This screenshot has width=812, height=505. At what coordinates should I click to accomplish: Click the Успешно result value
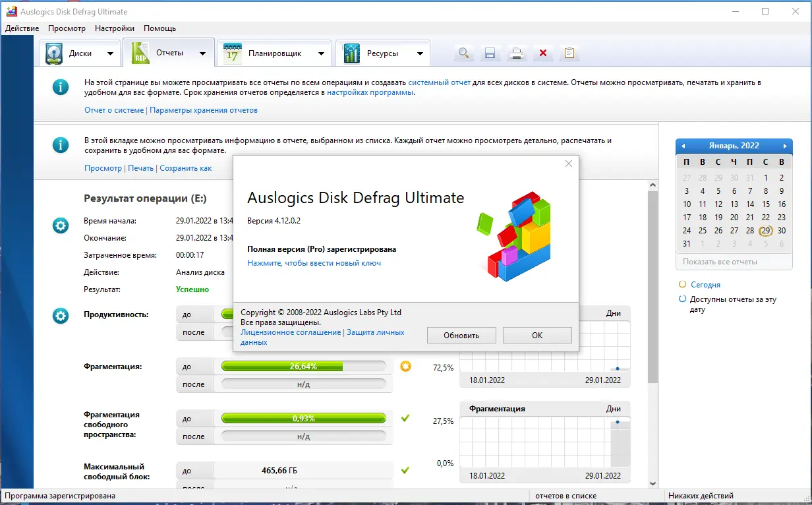click(192, 289)
